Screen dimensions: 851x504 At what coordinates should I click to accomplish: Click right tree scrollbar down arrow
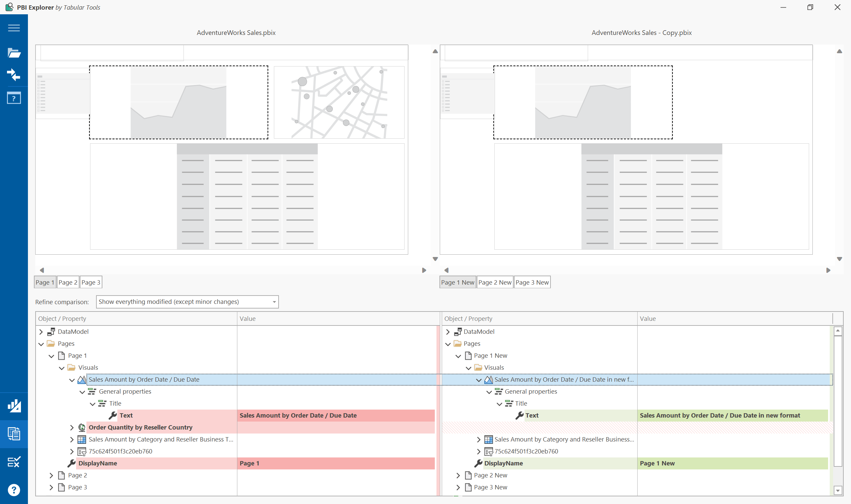[x=838, y=490]
